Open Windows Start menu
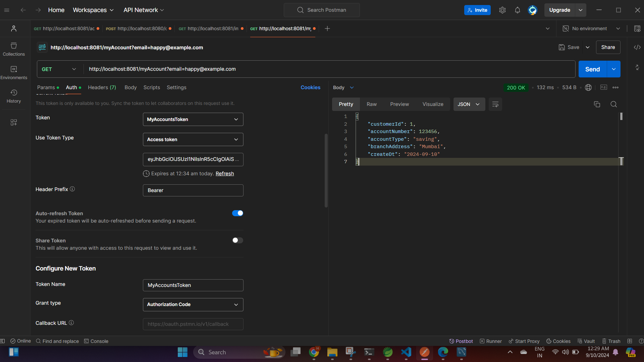Screen dimensions: 644x362 (182, 352)
